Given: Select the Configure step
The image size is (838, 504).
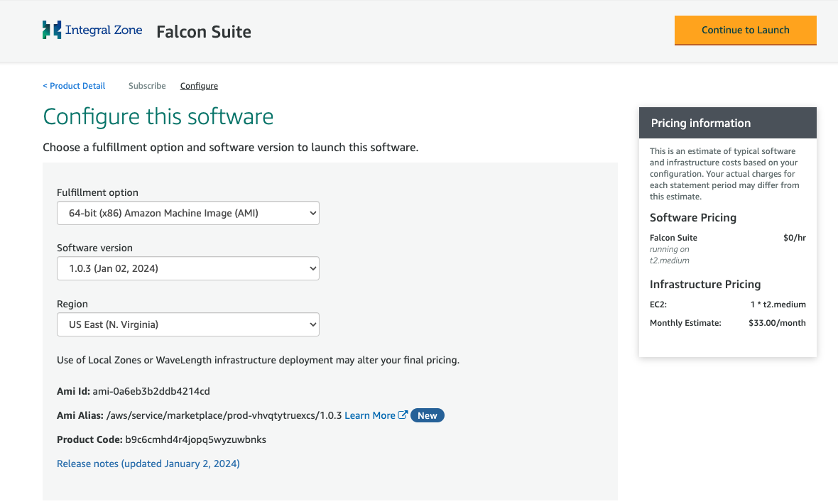Looking at the screenshot, I should tap(199, 85).
